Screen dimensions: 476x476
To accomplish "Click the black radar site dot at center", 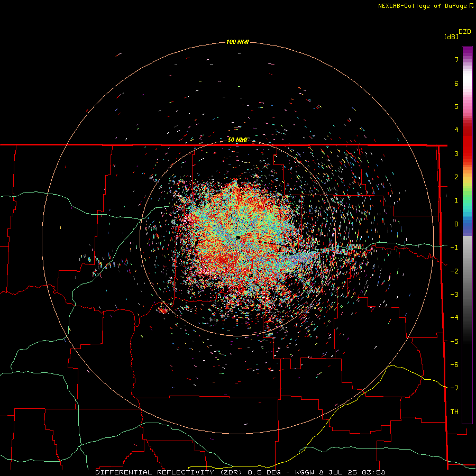I will tap(238, 237).
